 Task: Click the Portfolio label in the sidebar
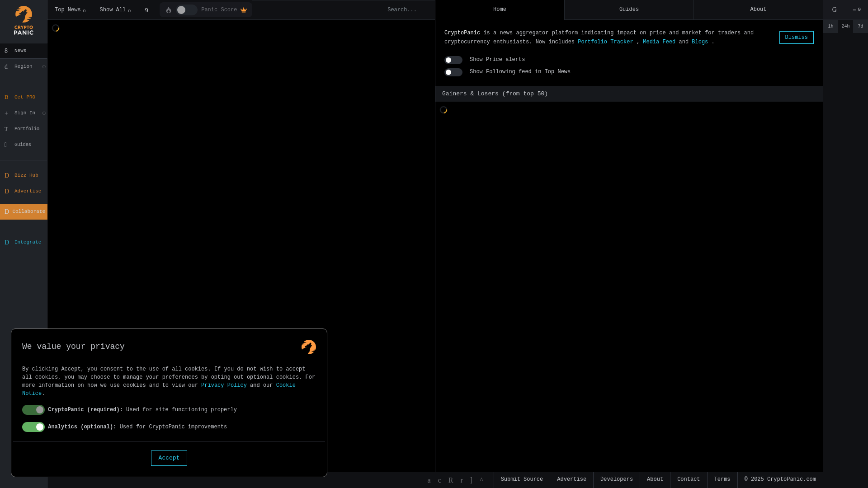27,129
